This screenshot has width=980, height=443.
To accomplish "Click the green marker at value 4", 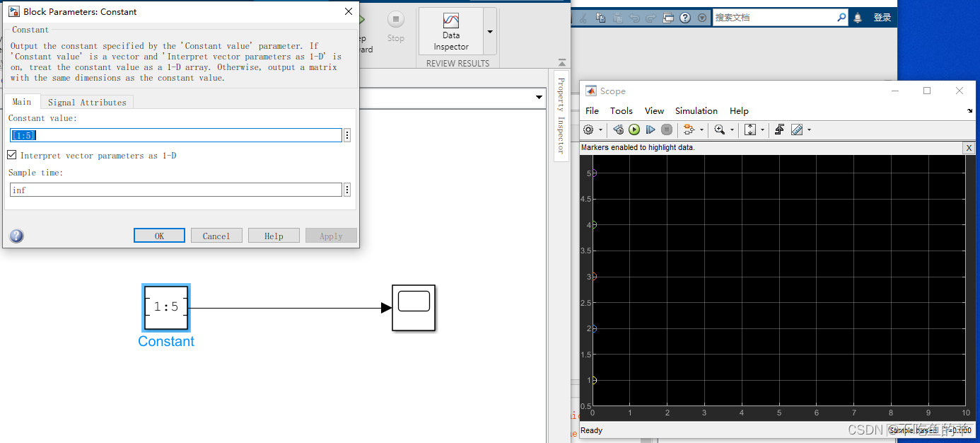I will coord(594,224).
